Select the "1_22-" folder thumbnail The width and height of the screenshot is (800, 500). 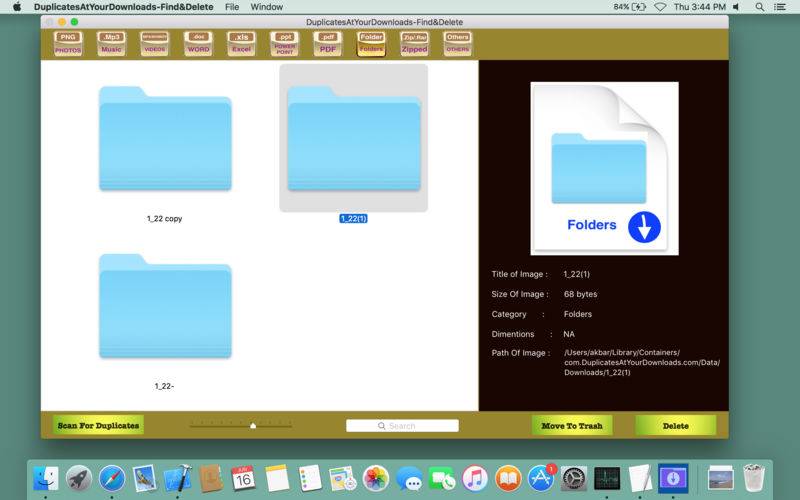[165, 306]
